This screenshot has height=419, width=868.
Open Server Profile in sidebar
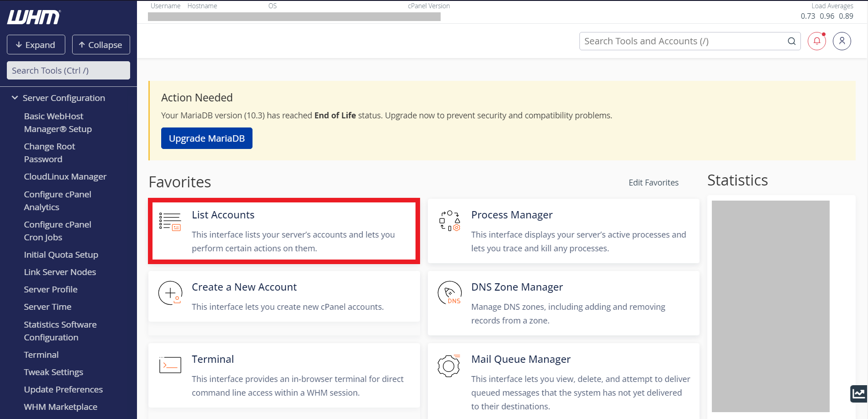51,289
